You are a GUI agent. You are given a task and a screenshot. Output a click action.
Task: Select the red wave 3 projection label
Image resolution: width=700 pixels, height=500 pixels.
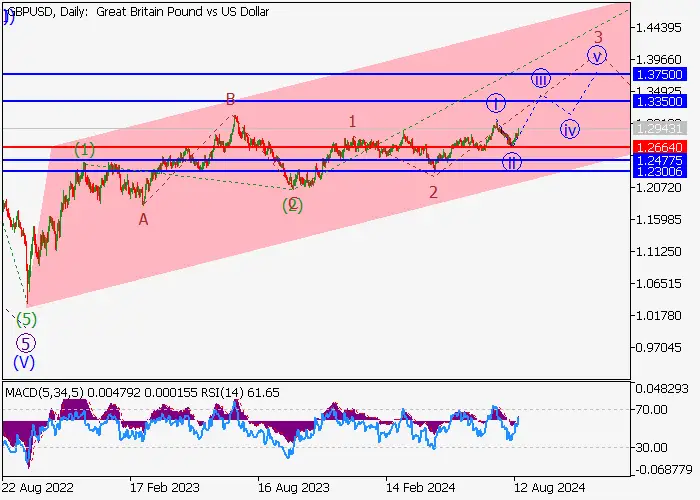(x=599, y=37)
